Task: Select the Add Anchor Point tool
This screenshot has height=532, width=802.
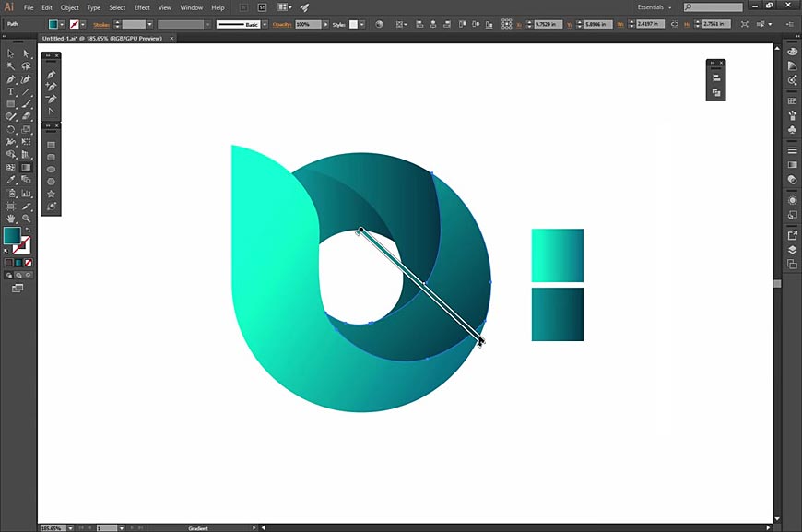Action: 52,87
